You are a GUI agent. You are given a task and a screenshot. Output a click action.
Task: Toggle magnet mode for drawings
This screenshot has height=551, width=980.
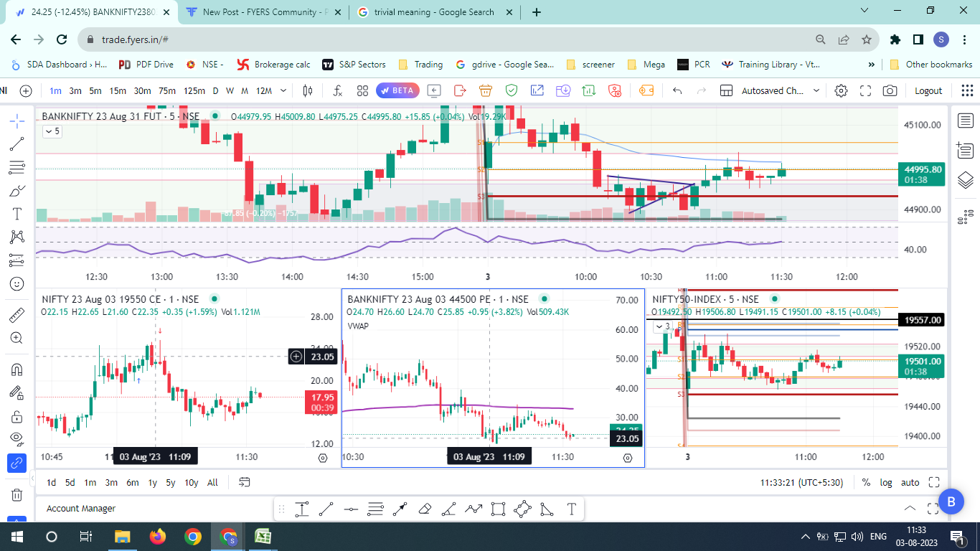tap(17, 369)
